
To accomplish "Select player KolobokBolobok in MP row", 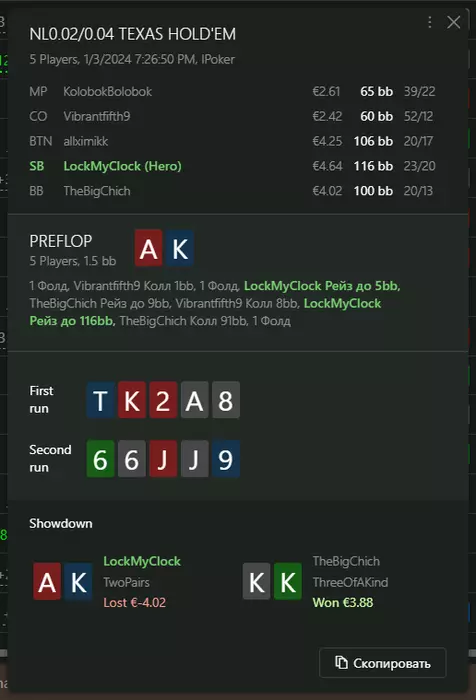I will pos(108,92).
